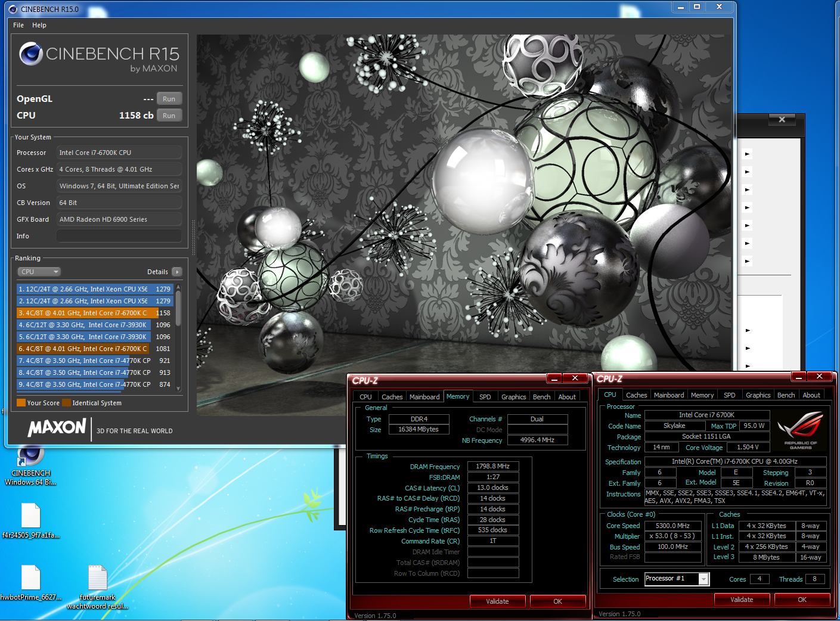Click the NB Frequency 4996.4 MHz value

pyautogui.click(x=537, y=440)
